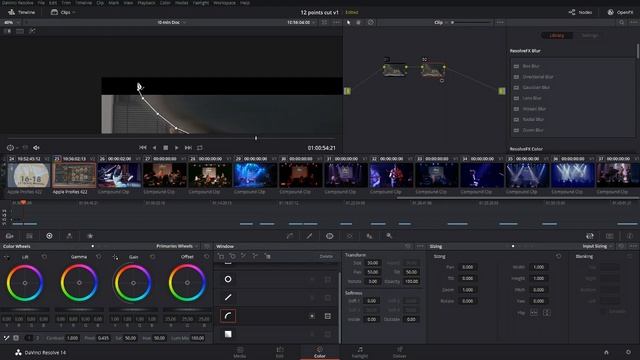Adjust node graph zoom slider
This screenshot has width=640, height=360.
tap(471, 22)
